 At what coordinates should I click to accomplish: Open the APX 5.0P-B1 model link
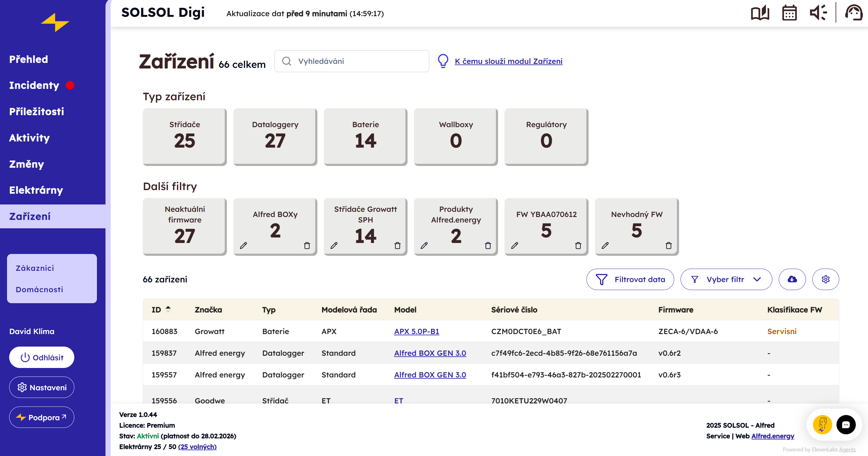416,331
